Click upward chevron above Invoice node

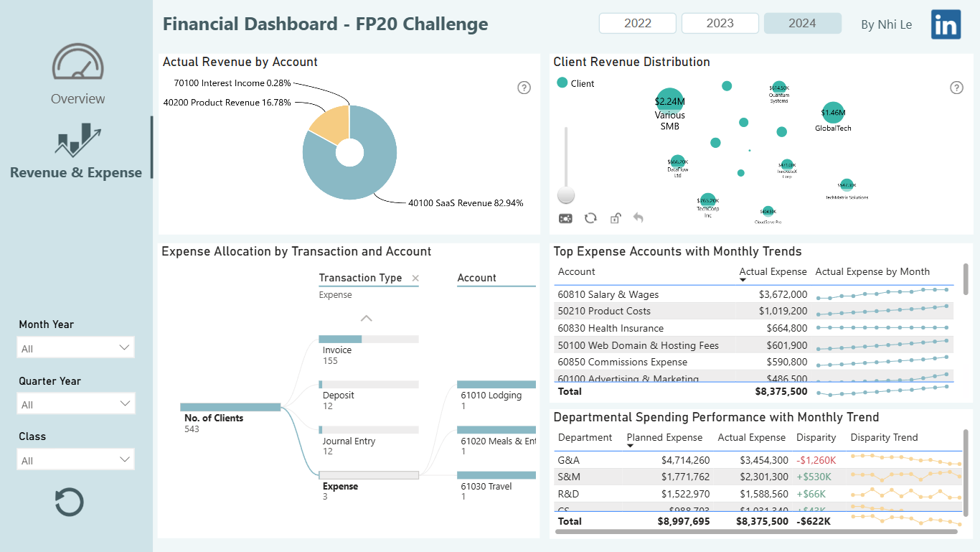pos(367,318)
